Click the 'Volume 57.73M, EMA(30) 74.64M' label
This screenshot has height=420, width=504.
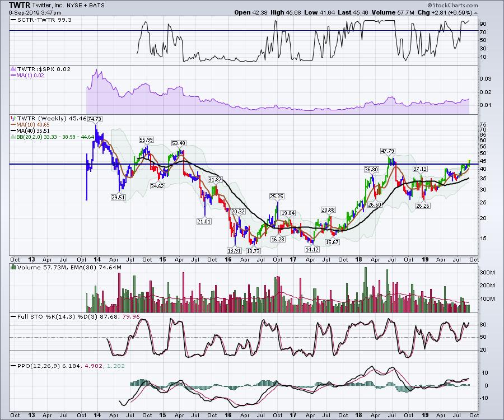click(69, 267)
